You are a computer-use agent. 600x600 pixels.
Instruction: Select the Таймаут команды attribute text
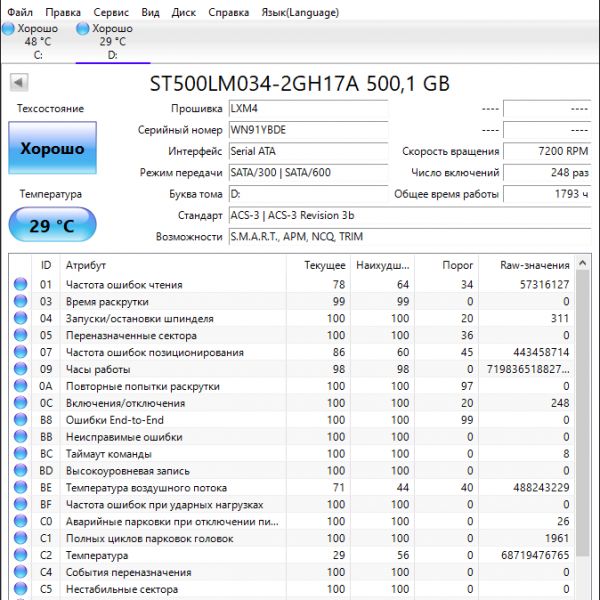pyautogui.click(x=109, y=454)
